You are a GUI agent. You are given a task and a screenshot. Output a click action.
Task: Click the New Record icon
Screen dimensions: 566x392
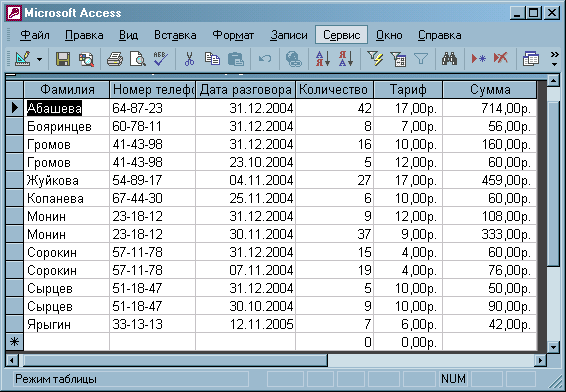coord(478,58)
